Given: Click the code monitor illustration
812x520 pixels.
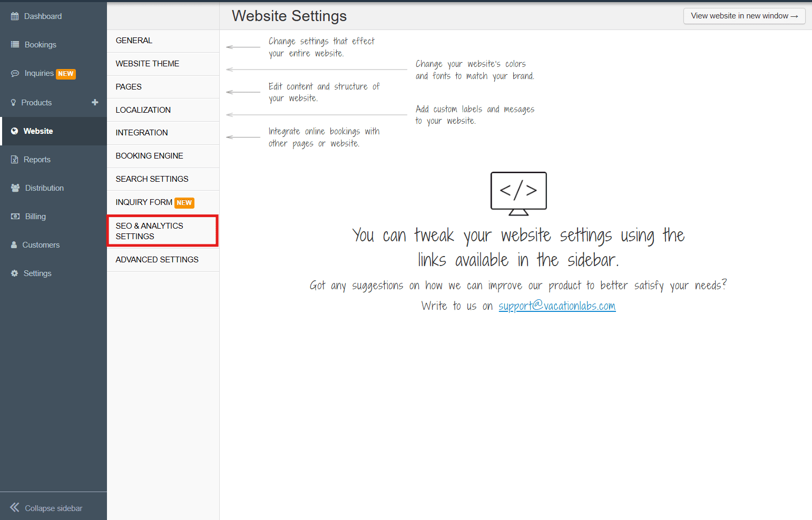Looking at the screenshot, I should click(518, 193).
